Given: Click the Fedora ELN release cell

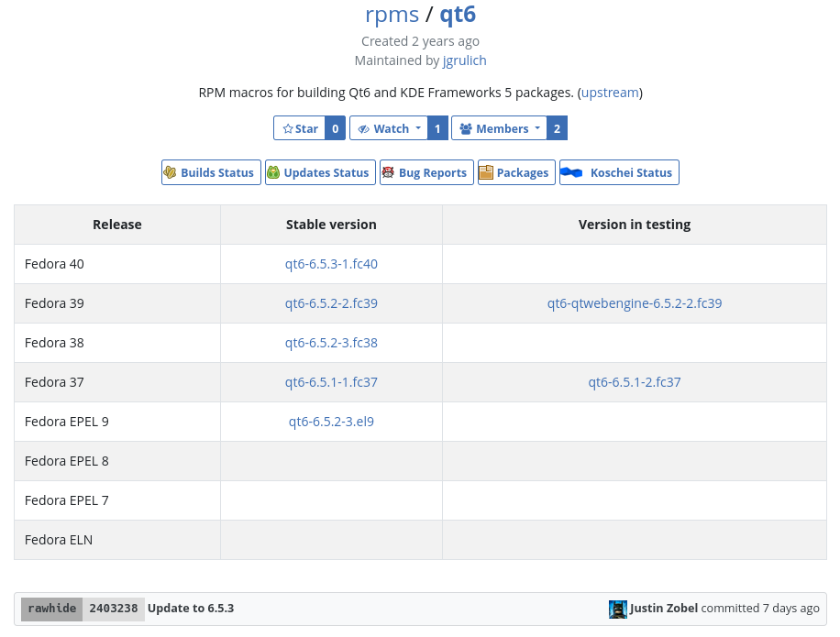Looking at the screenshot, I should coord(117,540).
